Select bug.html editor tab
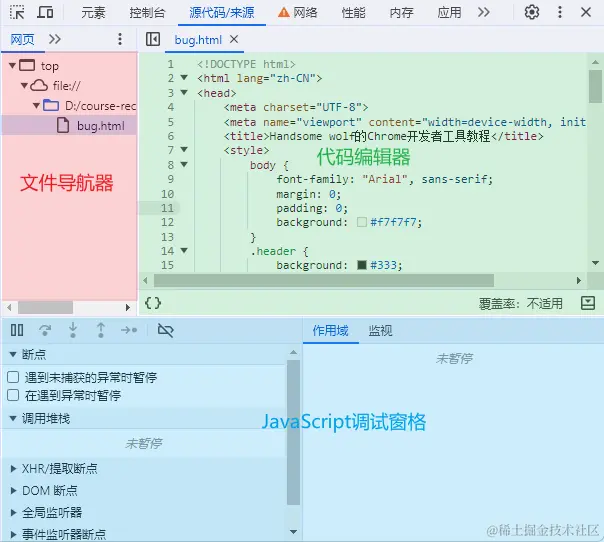The width and height of the screenshot is (604, 542). (x=198, y=40)
